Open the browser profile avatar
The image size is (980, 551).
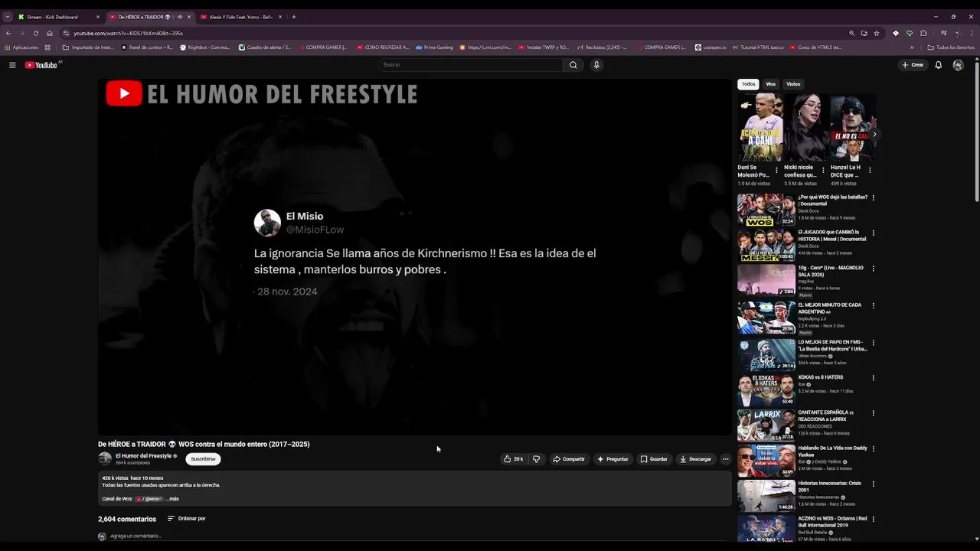point(957,33)
